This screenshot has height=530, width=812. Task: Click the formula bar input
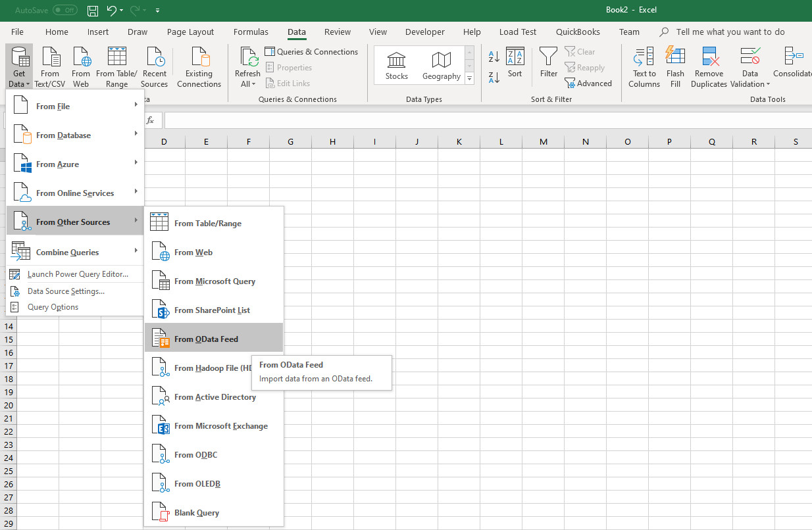click(488, 120)
